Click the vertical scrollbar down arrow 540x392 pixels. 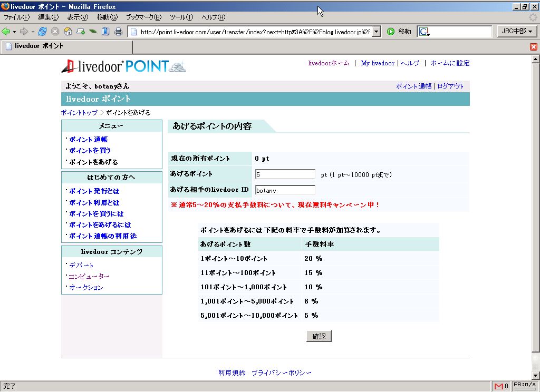[x=536, y=376]
